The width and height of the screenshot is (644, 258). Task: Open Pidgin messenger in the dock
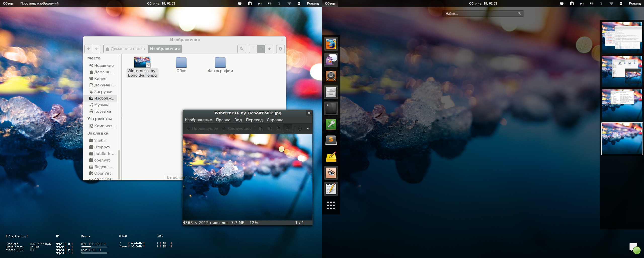tap(331, 60)
